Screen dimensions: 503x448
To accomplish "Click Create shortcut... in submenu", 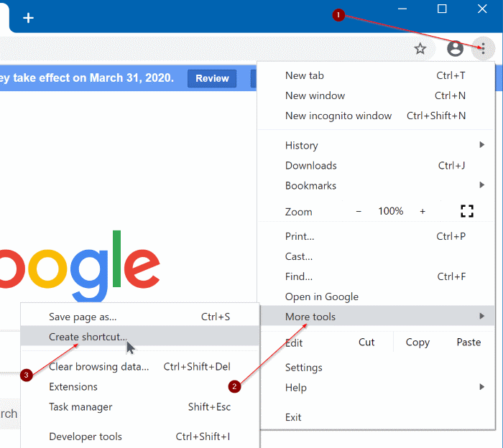I will click(x=140, y=336).
